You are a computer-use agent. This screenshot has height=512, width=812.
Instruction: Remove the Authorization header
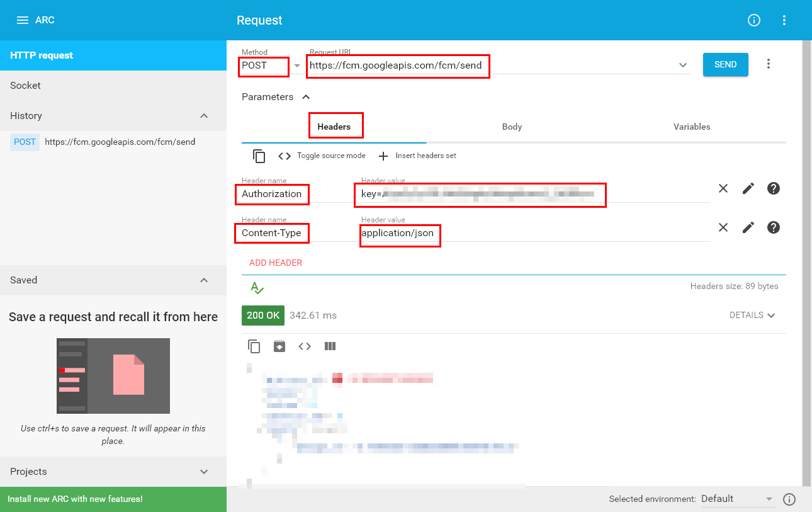pyautogui.click(x=723, y=188)
